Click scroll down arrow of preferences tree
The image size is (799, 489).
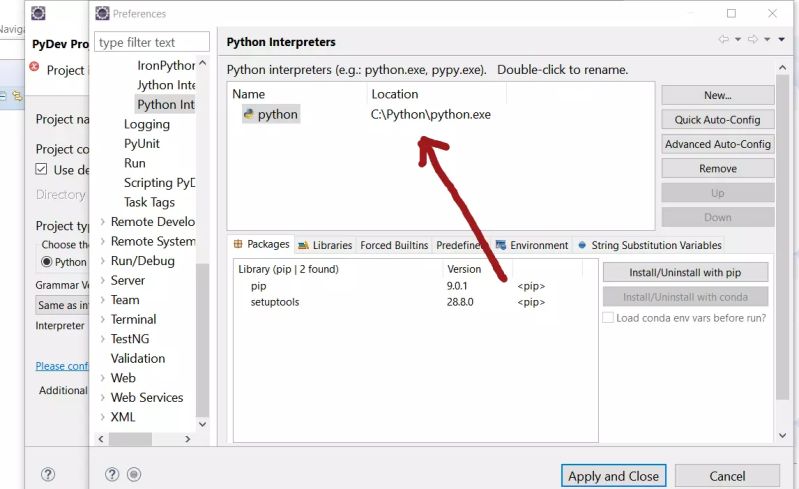pyautogui.click(x=202, y=424)
